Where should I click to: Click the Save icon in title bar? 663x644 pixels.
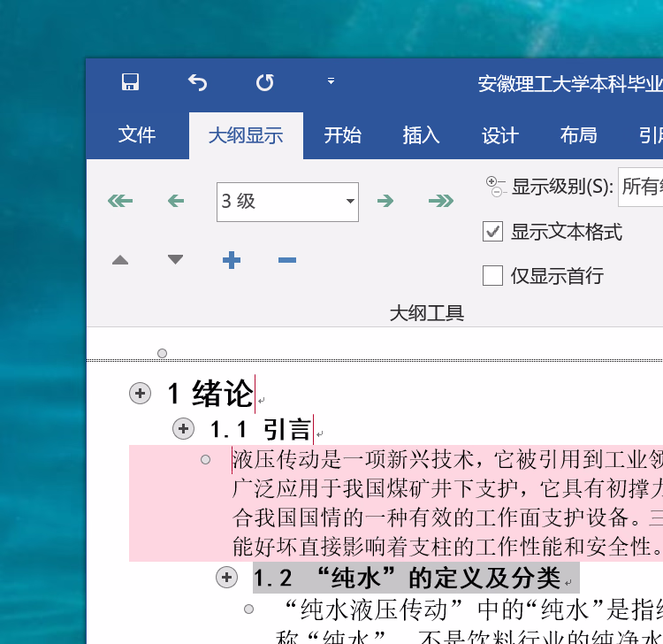[130, 82]
